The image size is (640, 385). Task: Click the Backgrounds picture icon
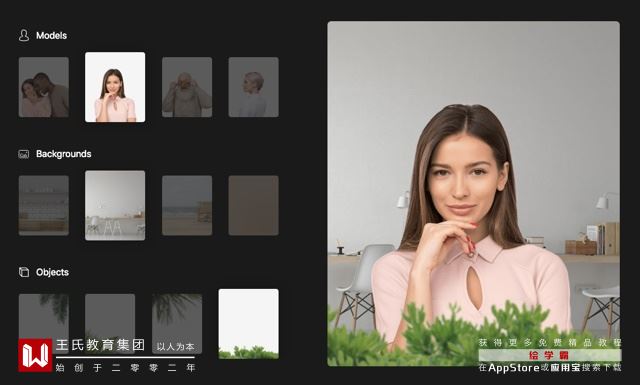[24, 154]
